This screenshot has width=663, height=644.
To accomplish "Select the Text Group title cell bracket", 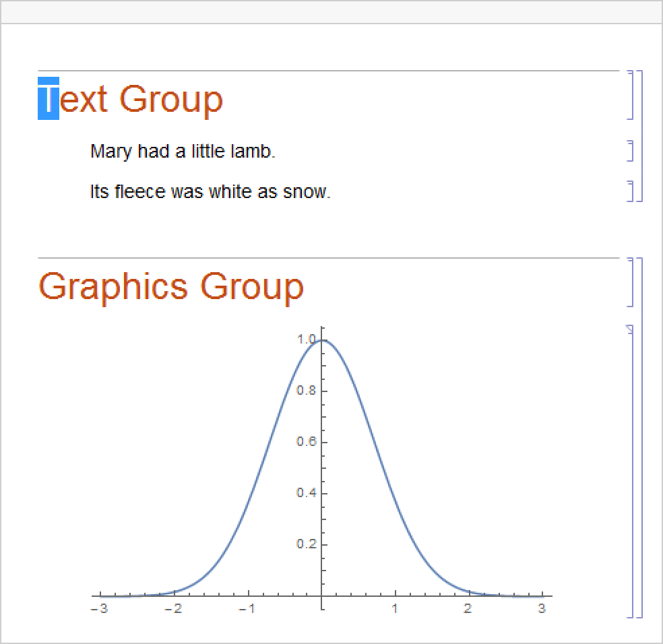I will (631, 95).
